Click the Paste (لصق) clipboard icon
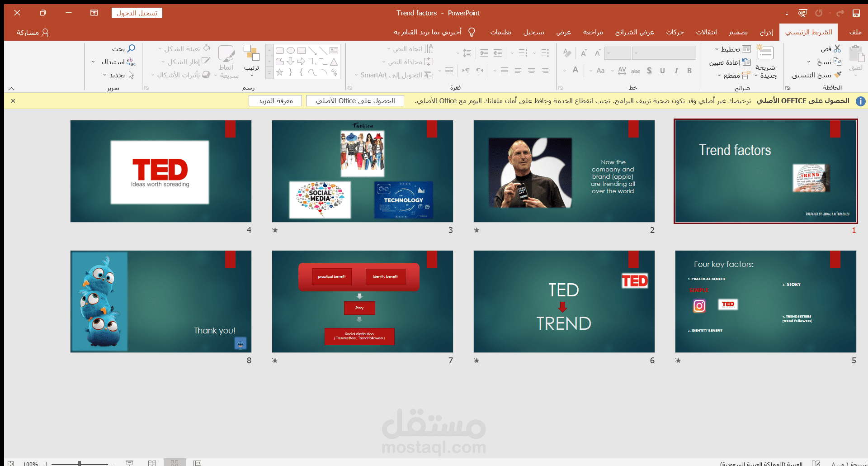The width and height of the screenshot is (868, 466). point(856,53)
